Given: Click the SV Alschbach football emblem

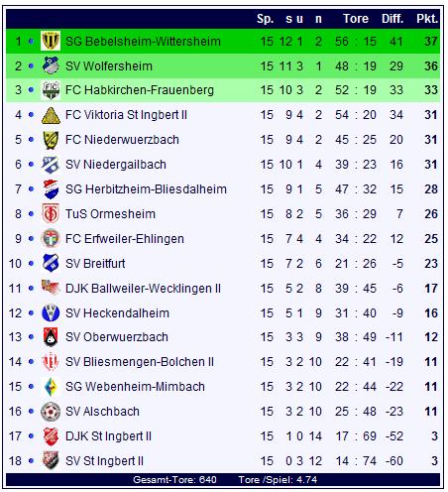Looking at the screenshot, I should pos(51,412).
